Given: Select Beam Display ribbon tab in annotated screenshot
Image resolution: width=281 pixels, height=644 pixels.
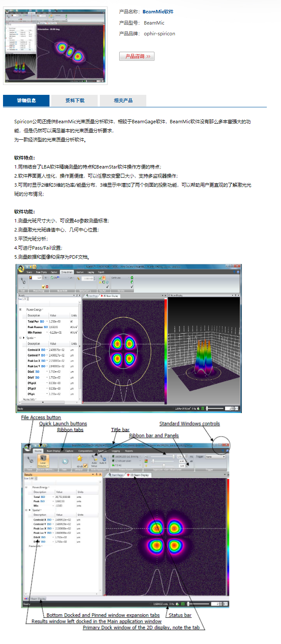Looking at the screenshot, I should pyautogui.click(x=52, y=451).
